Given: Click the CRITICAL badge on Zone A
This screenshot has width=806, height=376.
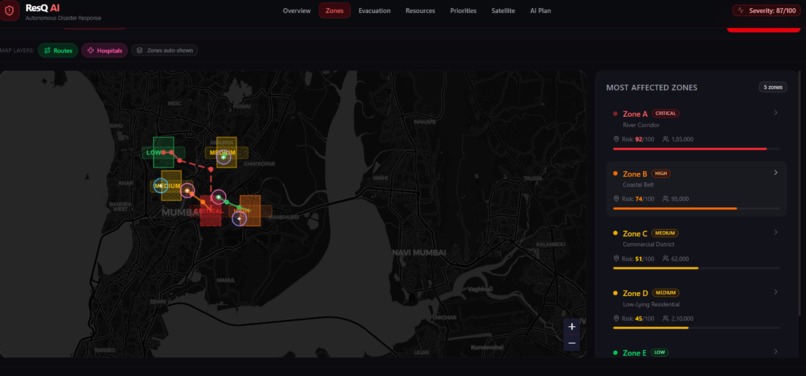Looking at the screenshot, I should point(666,113).
